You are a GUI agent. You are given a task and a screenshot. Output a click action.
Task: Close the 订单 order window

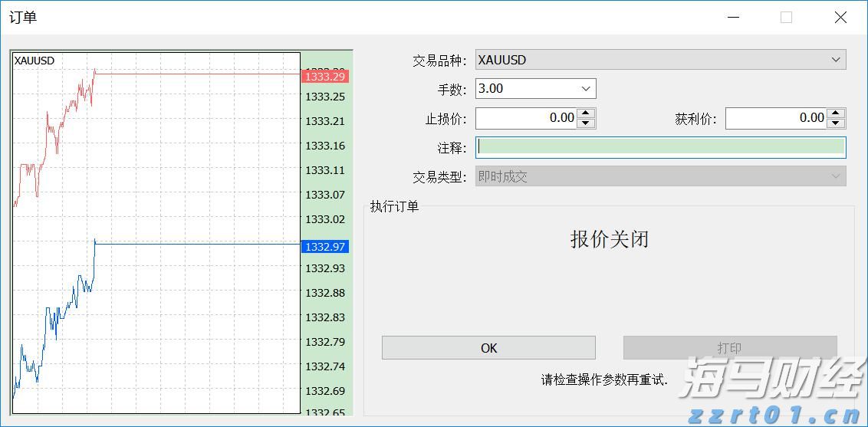point(840,18)
